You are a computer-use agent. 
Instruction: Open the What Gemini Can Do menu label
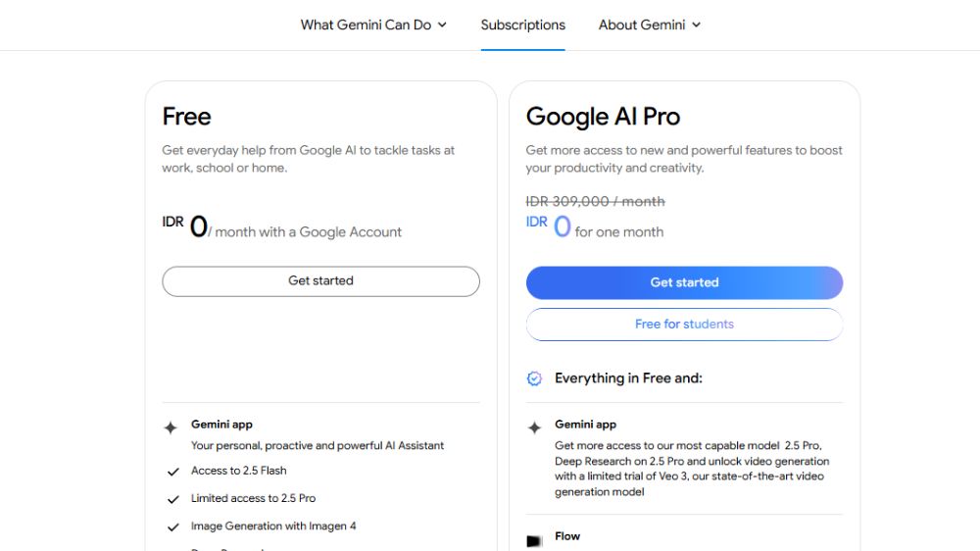point(366,25)
